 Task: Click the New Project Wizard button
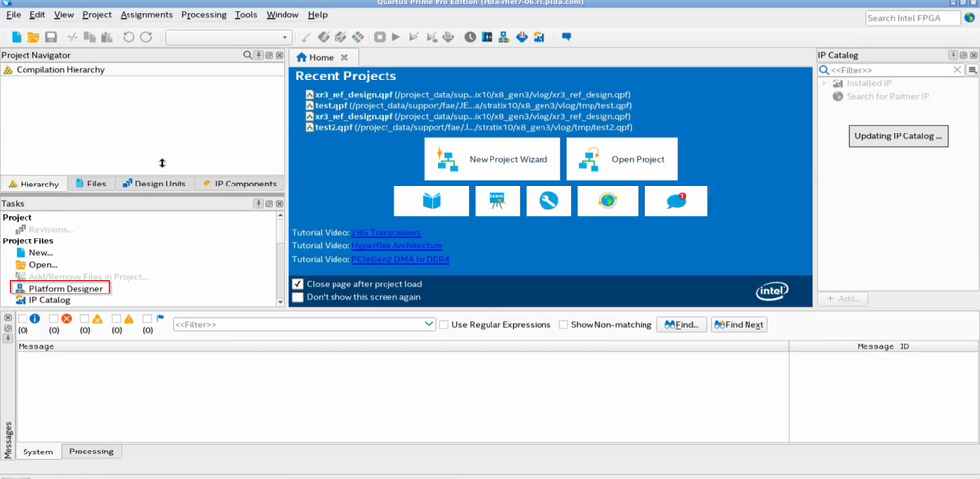(492, 159)
